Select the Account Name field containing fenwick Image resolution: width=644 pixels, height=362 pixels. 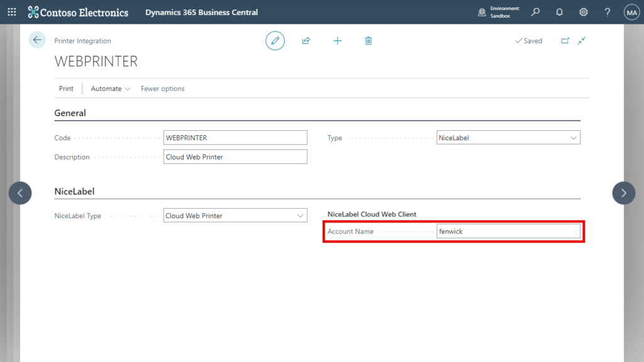(508, 231)
